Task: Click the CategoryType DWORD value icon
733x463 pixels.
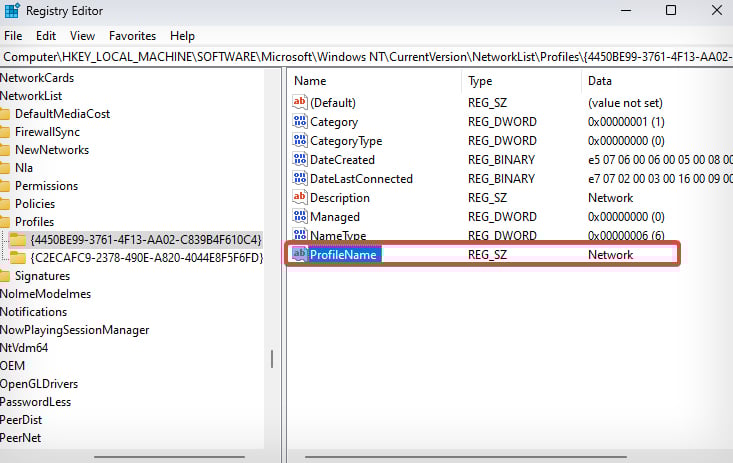Action: (300, 140)
